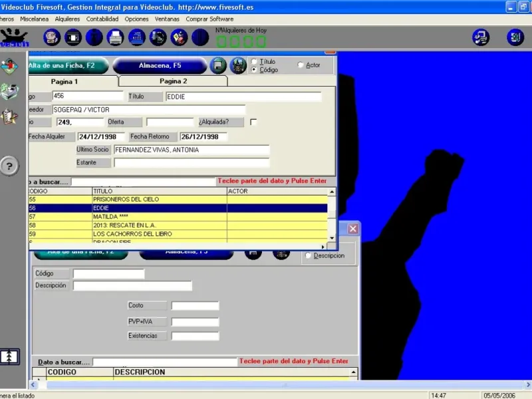Open the Contabilidad menu
This screenshot has width=532, height=399.
click(x=102, y=19)
